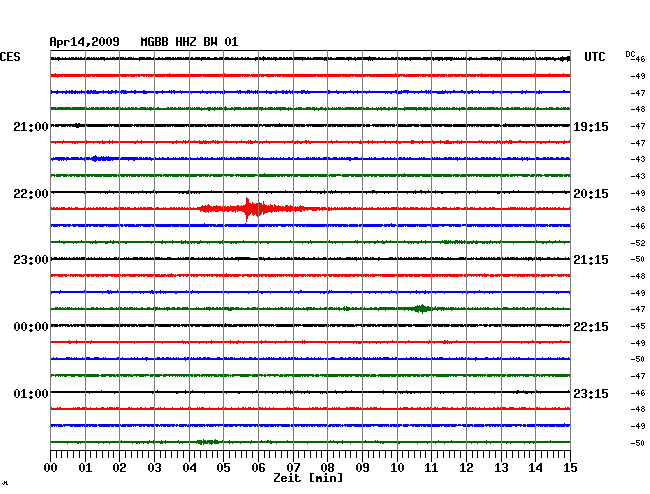The width and height of the screenshot is (650, 494).
Task: Click the CES time zone label
Action: coord(10,57)
